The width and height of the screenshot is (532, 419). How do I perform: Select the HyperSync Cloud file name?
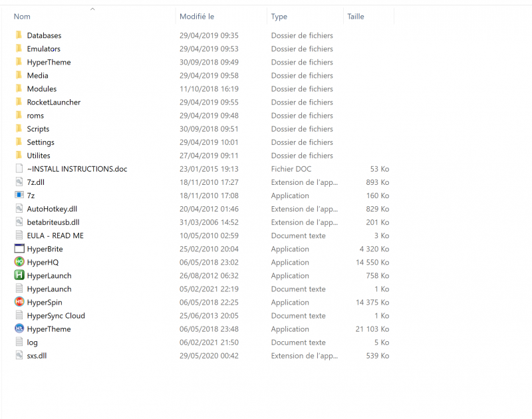tap(56, 315)
